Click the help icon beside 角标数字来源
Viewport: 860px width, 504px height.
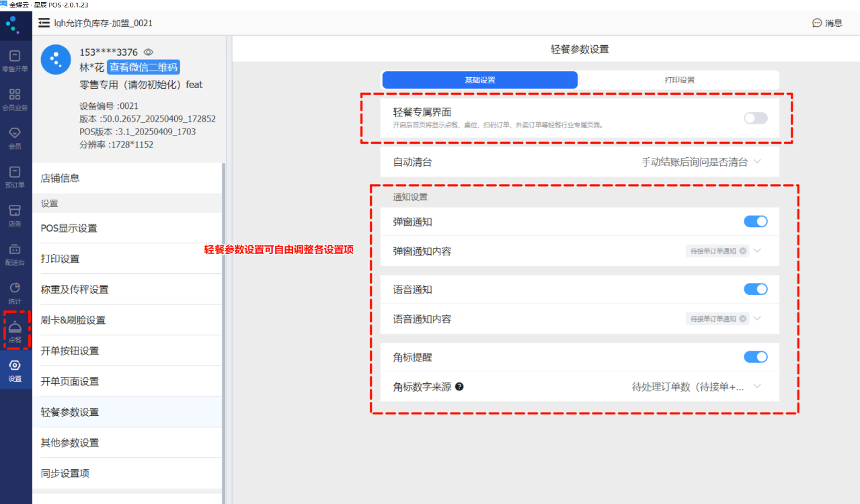click(459, 387)
